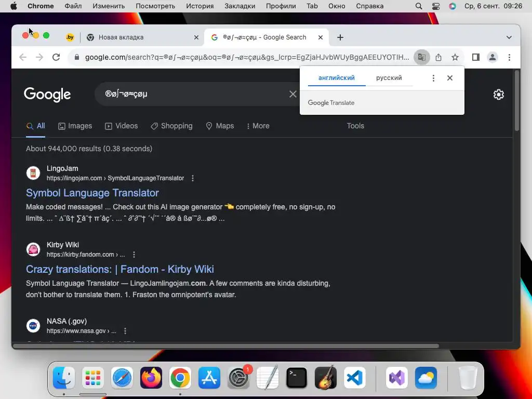This screenshot has height=399, width=532.
Task: Open LingoJam result options menu
Action: coord(193,178)
